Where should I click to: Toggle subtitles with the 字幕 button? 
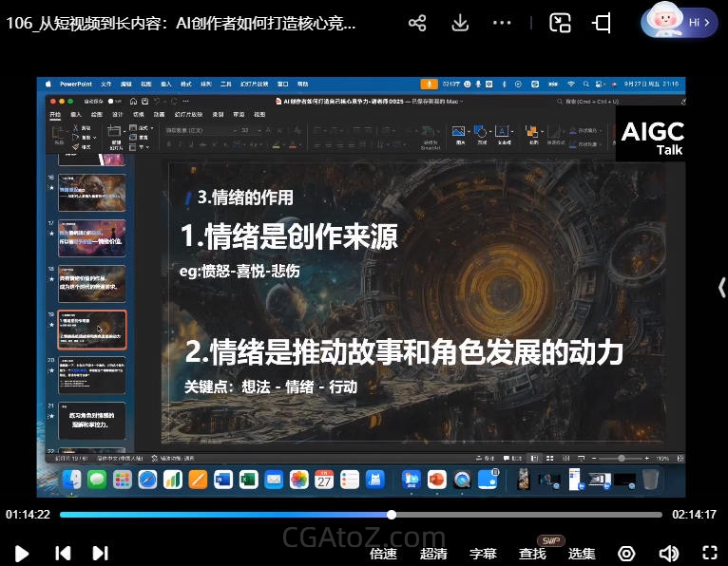[483, 554]
